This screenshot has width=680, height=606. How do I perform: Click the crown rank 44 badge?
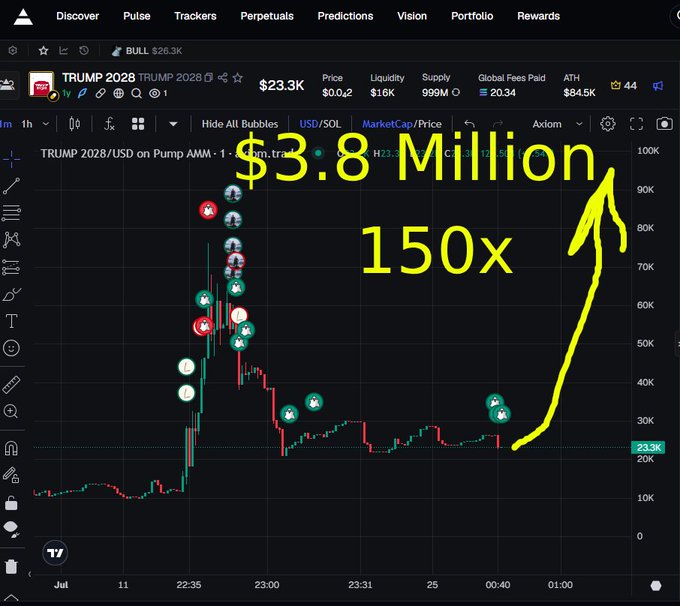(623, 85)
